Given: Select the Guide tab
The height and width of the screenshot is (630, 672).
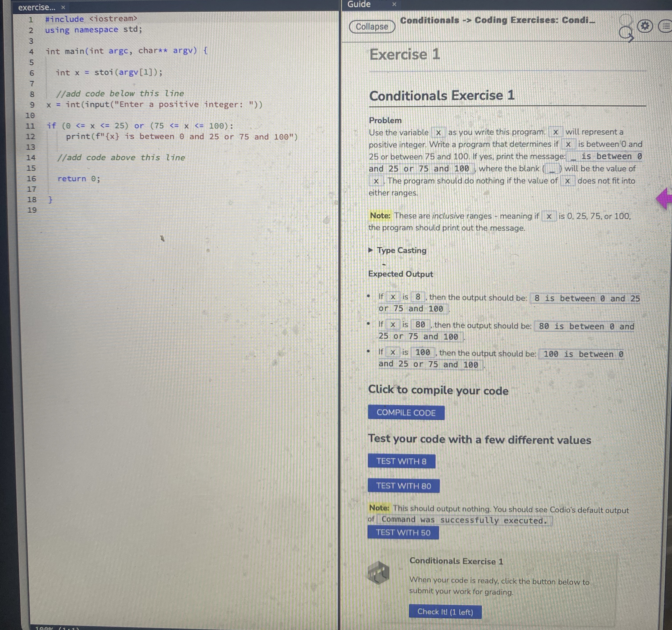Looking at the screenshot, I should (x=359, y=4).
